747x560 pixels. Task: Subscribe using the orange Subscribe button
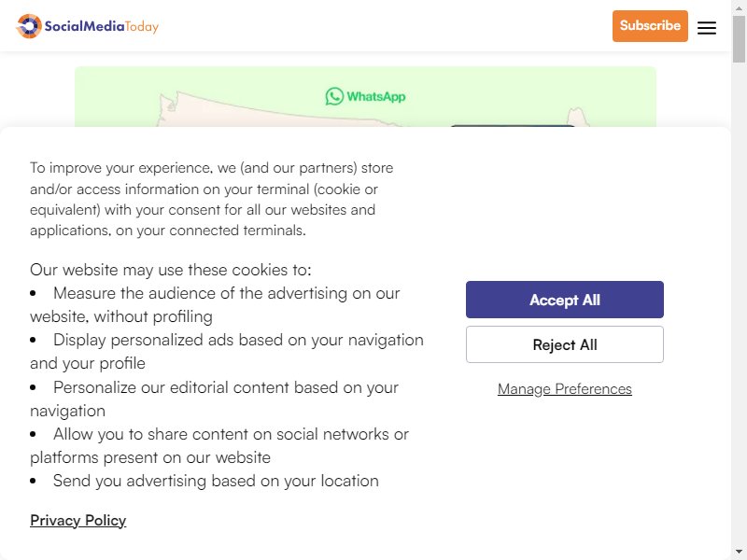coord(650,26)
